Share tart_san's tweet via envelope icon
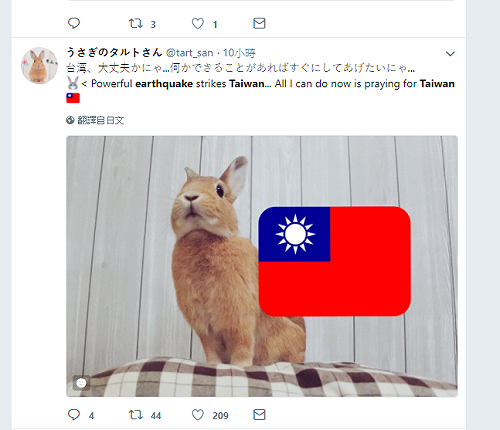This screenshot has width=500, height=430. (x=259, y=415)
